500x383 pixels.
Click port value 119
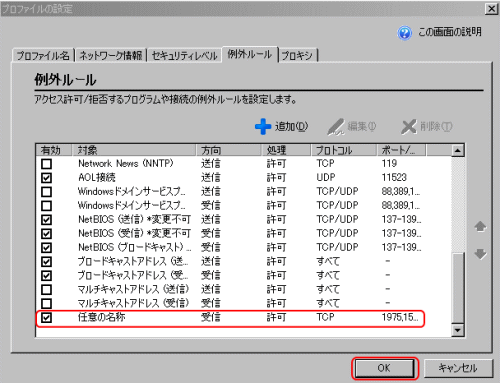pyautogui.click(x=389, y=163)
